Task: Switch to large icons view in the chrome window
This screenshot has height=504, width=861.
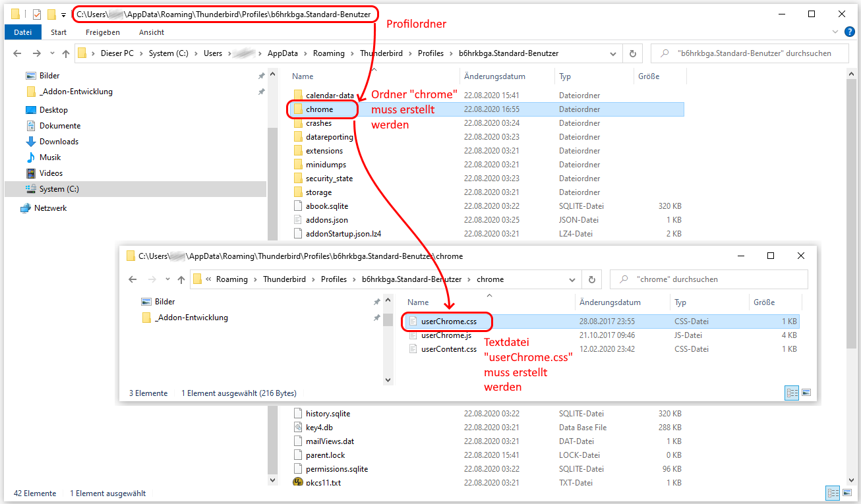Action: (x=806, y=393)
